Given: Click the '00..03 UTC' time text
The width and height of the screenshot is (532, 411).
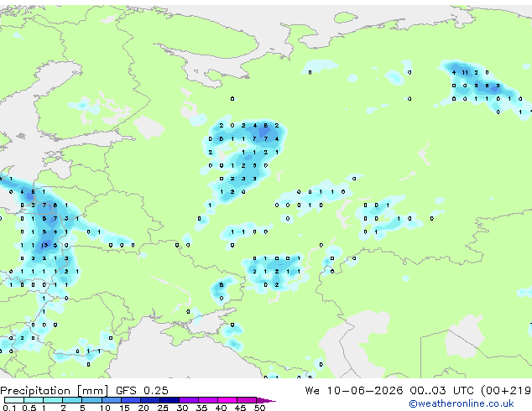Looking at the screenshot, I should [441, 391].
